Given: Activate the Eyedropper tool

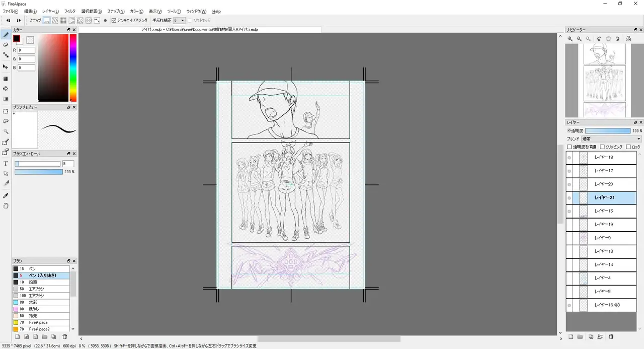Looking at the screenshot, I should (6, 195).
